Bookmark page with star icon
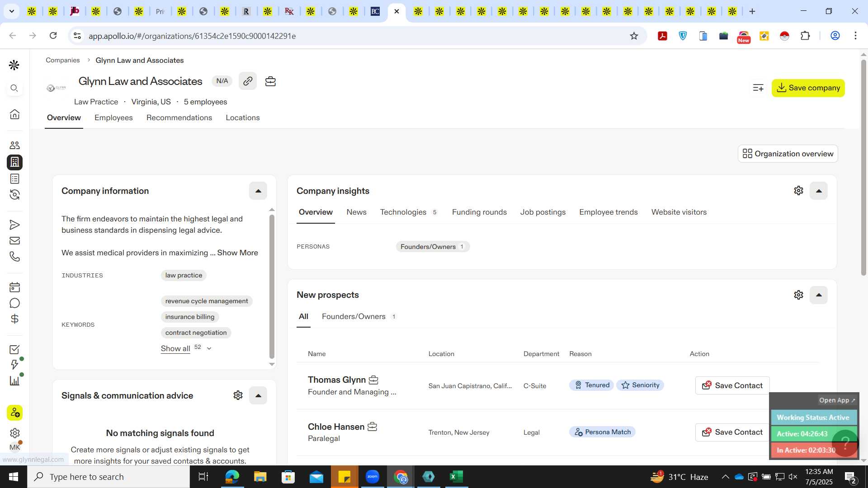868x488 pixels. tap(634, 36)
